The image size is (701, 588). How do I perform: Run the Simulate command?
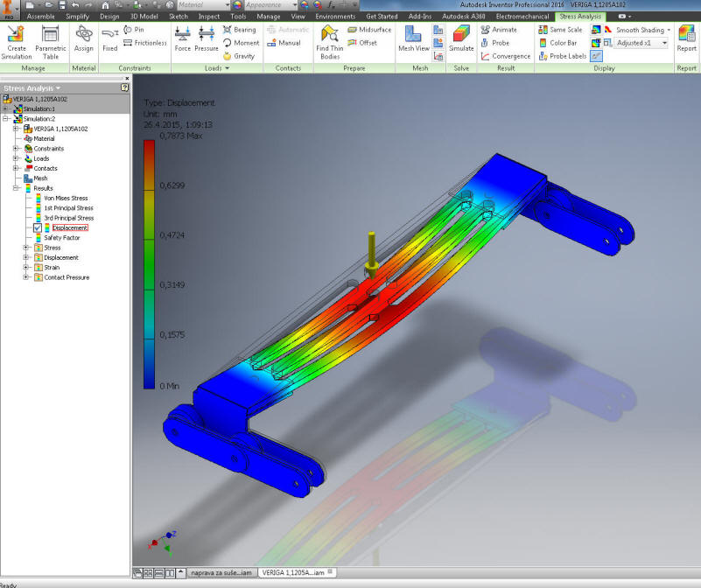point(461,38)
